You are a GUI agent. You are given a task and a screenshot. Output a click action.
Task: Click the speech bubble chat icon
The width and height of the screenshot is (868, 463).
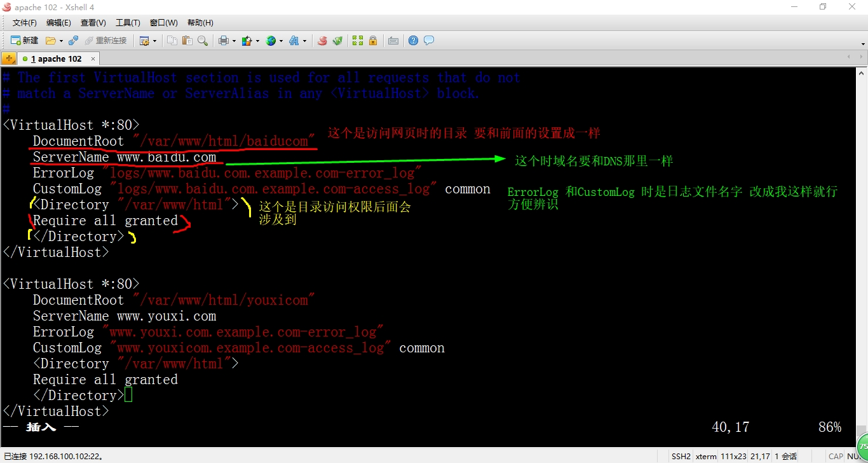429,41
